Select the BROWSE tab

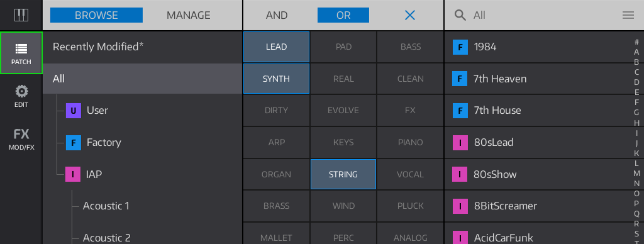click(96, 15)
